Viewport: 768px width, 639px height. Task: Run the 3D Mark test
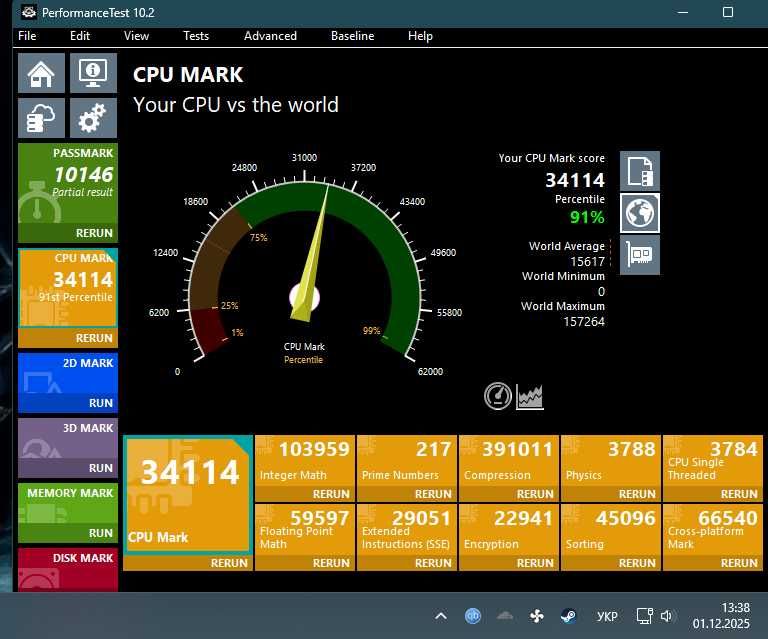tap(100, 468)
